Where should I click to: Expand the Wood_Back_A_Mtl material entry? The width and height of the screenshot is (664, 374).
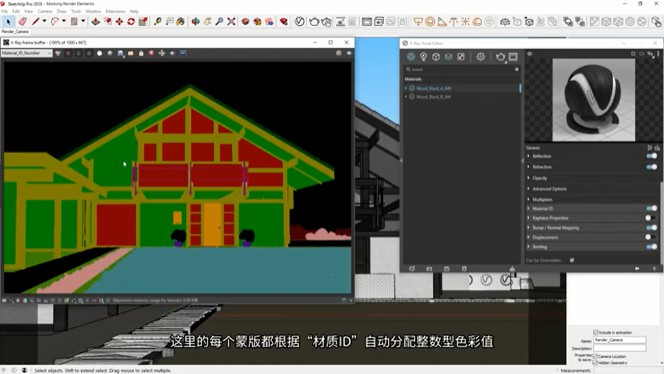point(406,88)
